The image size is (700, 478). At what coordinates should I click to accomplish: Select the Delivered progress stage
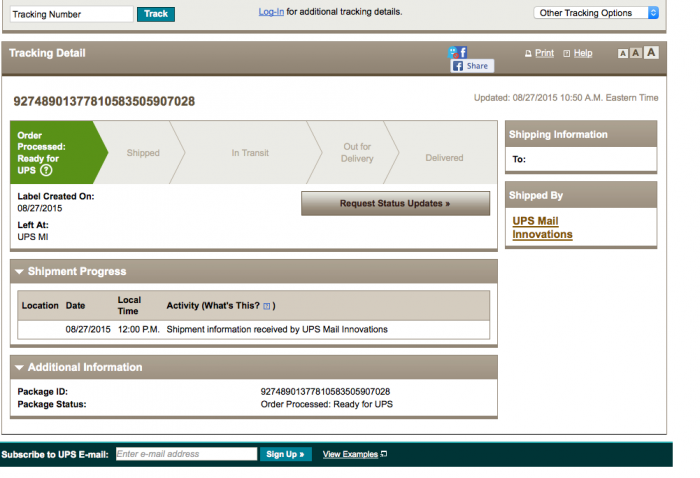pos(444,158)
